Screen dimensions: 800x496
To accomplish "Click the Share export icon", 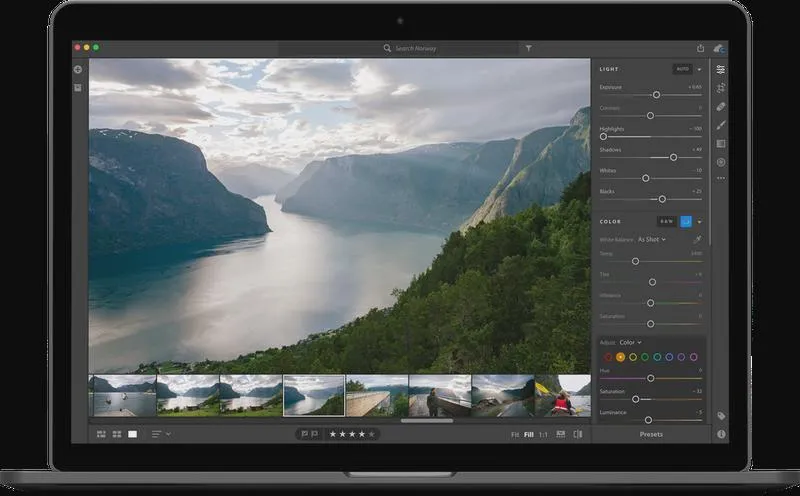I will point(701,48).
